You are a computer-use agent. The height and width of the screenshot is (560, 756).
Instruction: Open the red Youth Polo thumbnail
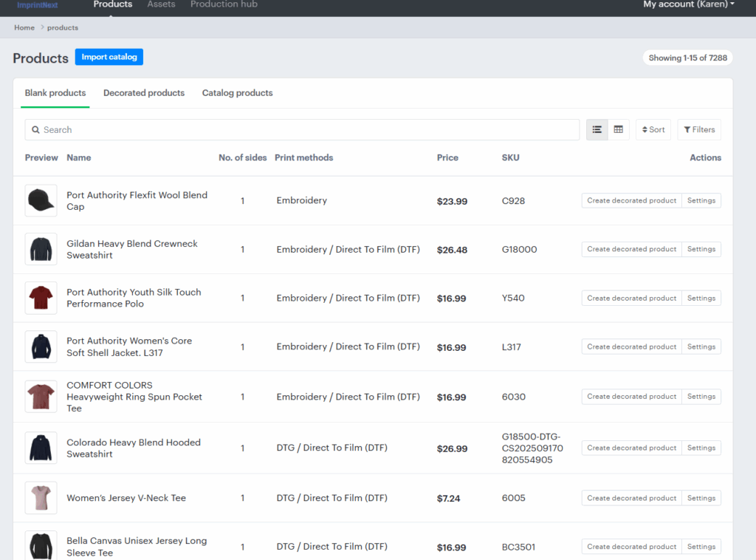[x=41, y=298]
